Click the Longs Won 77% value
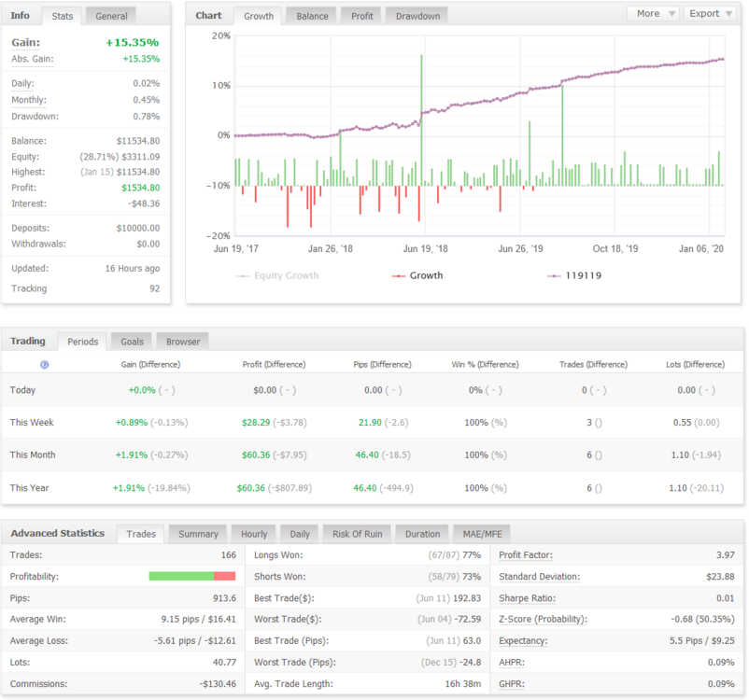 472,554
